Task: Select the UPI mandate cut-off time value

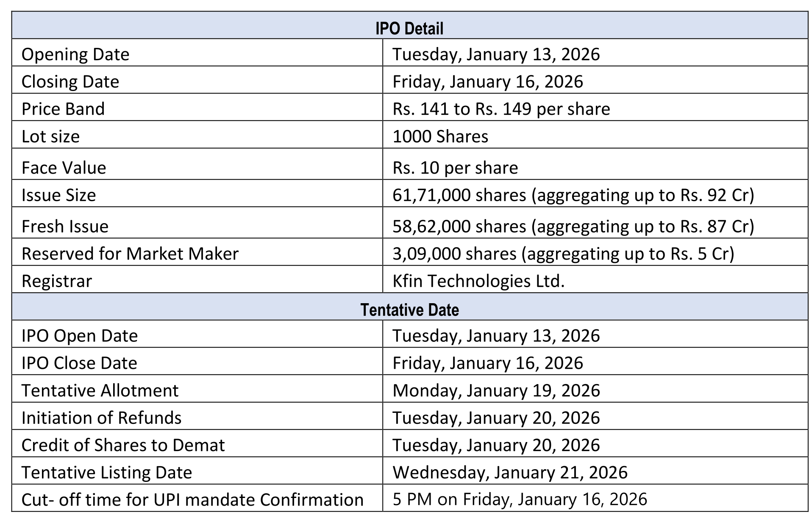Action: [x=520, y=500]
